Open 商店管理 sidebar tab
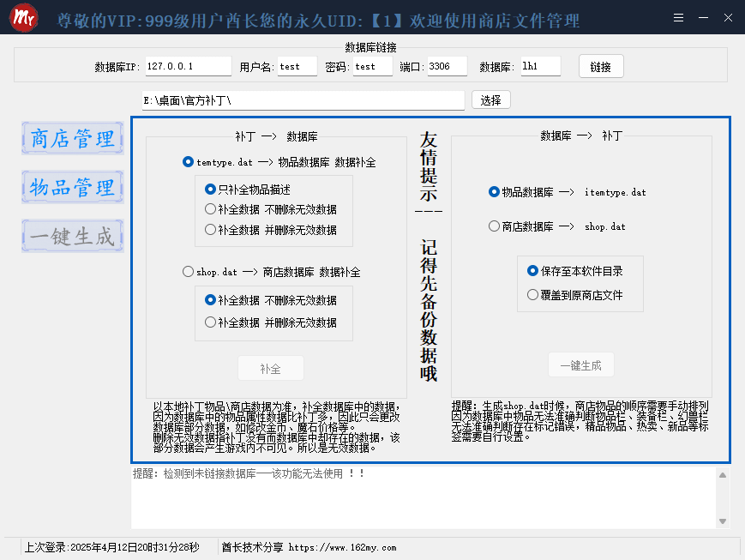The height and width of the screenshot is (560, 745). [73, 139]
